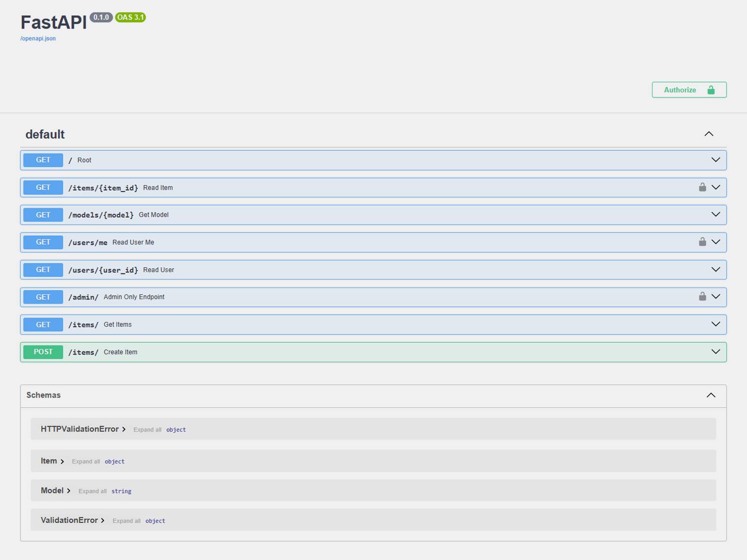Click the 0.1.0 version badge
Viewport: 747px width, 560px height.
click(x=101, y=17)
